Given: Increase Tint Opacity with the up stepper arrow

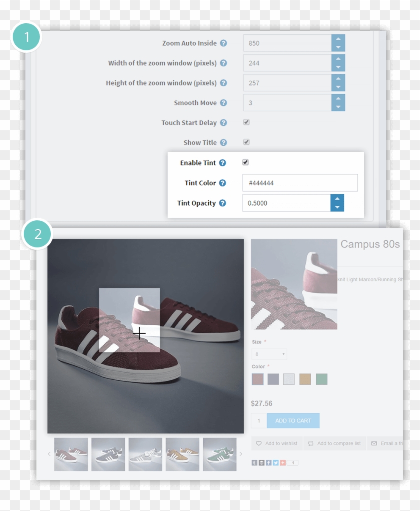Looking at the screenshot, I should point(338,200).
